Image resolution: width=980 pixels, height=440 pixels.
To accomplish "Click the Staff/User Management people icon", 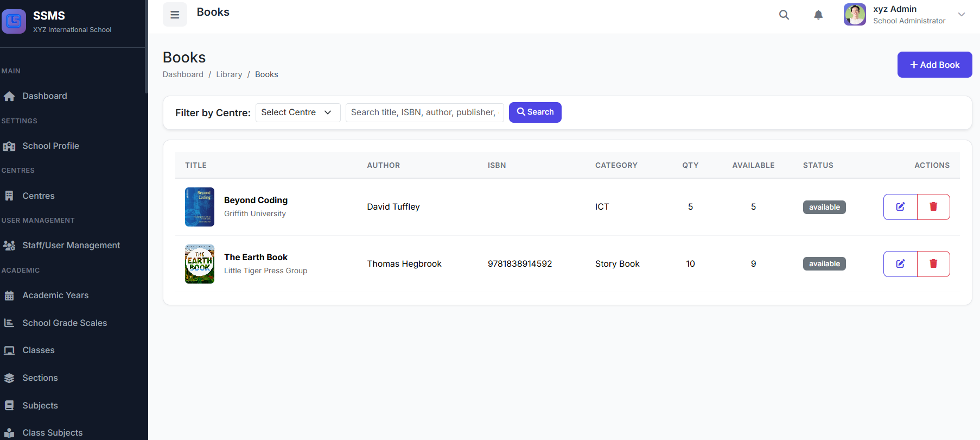I will [9, 246].
